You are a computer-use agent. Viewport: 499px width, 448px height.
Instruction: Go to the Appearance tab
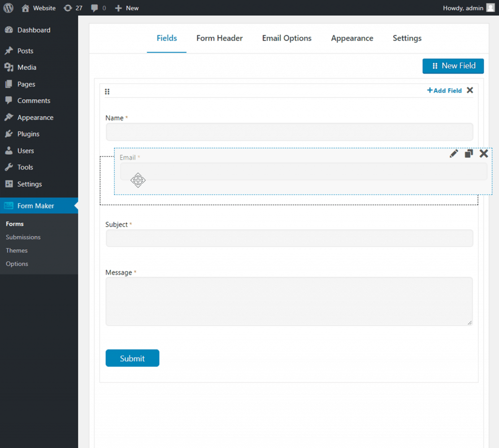352,38
